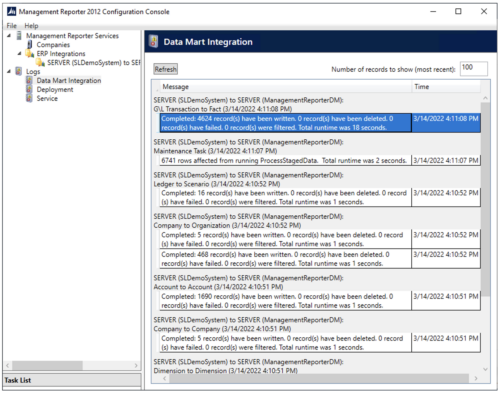Collapse the ERP Integrations tree node
500x393 pixels.
click(19, 53)
